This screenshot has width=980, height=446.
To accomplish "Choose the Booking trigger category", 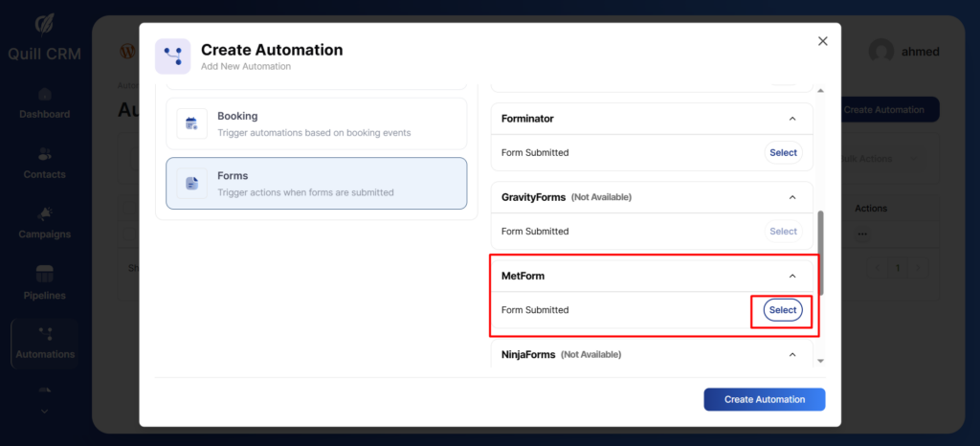I will click(x=316, y=123).
